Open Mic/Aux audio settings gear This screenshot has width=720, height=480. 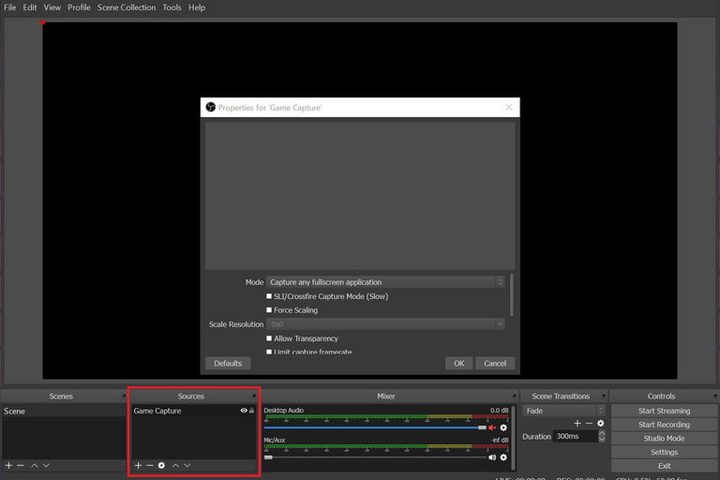pos(504,458)
